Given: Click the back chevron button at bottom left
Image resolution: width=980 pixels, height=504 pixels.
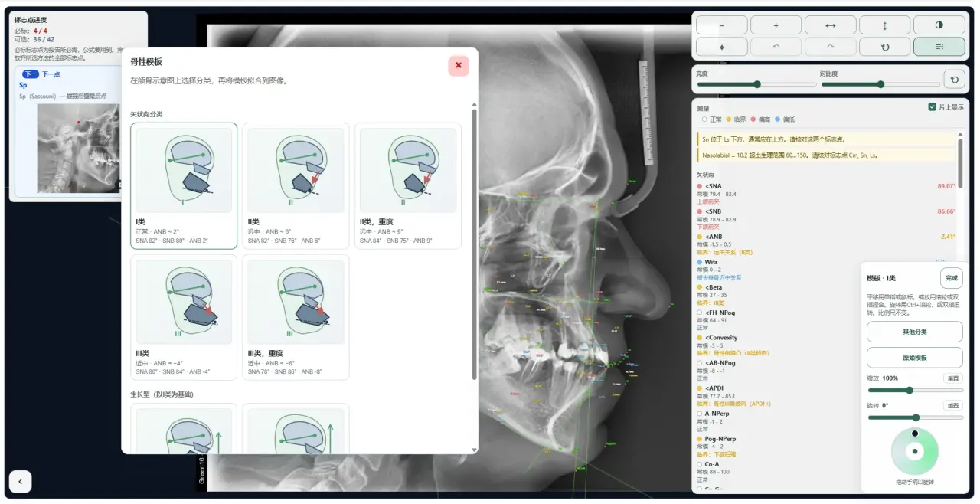Looking at the screenshot, I should pyautogui.click(x=20, y=481).
